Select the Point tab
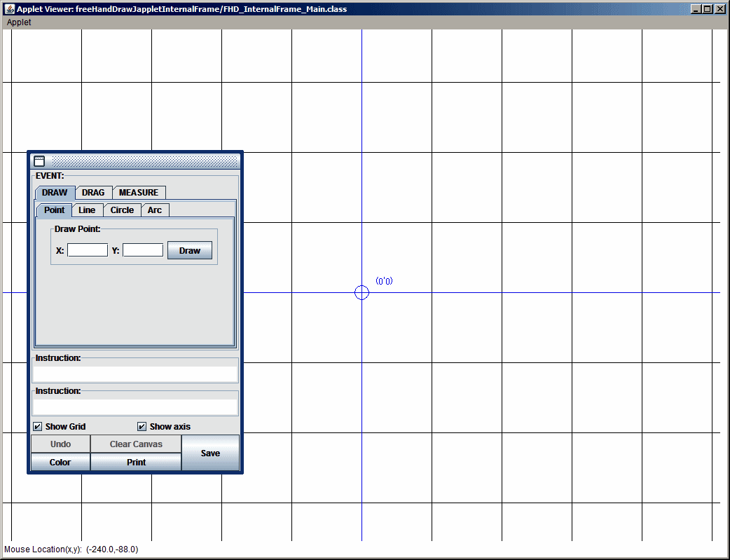 (55, 210)
